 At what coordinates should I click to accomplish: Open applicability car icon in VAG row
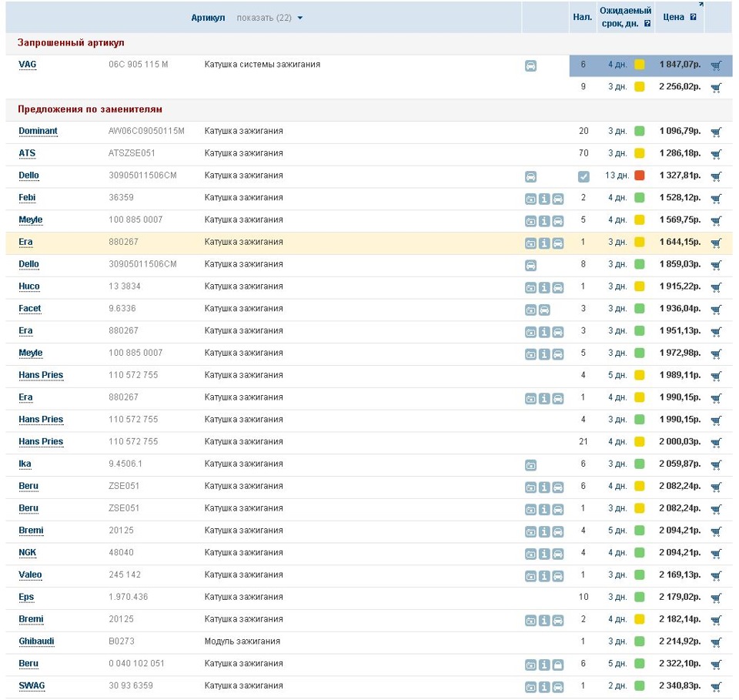pyautogui.click(x=530, y=66)
